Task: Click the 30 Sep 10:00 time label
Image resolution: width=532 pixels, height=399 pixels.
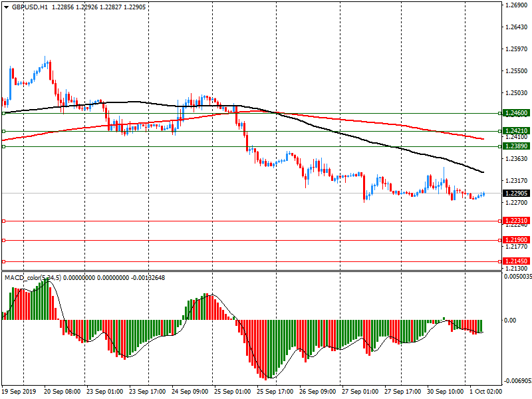Action: click(x=445, y=392)
